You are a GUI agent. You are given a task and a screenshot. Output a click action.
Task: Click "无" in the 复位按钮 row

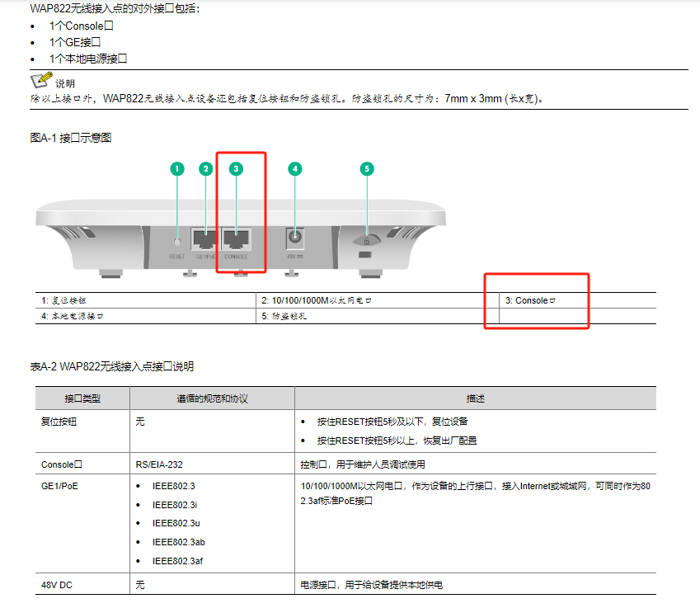pyautogui.click(x=140, y=422)
